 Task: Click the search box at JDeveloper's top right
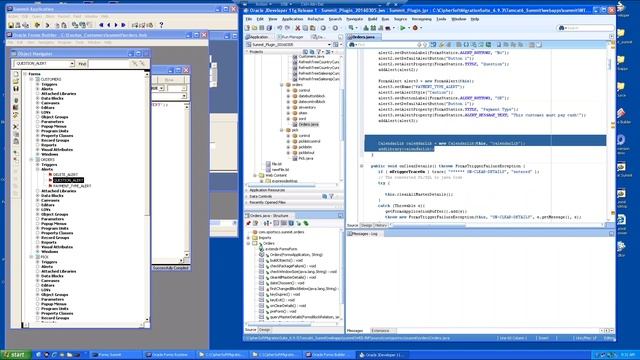pos(586,28)
